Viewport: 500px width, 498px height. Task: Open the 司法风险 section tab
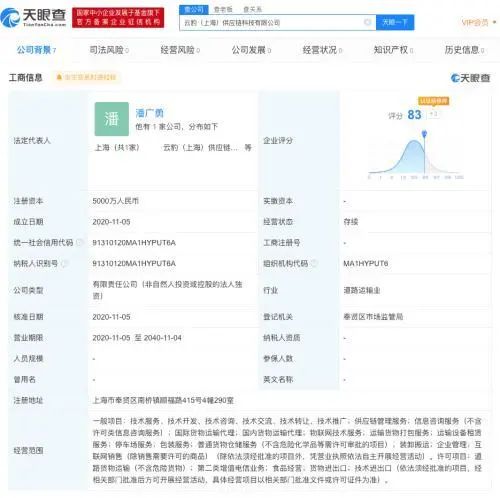pyautogui.click(x=109, y=50)
